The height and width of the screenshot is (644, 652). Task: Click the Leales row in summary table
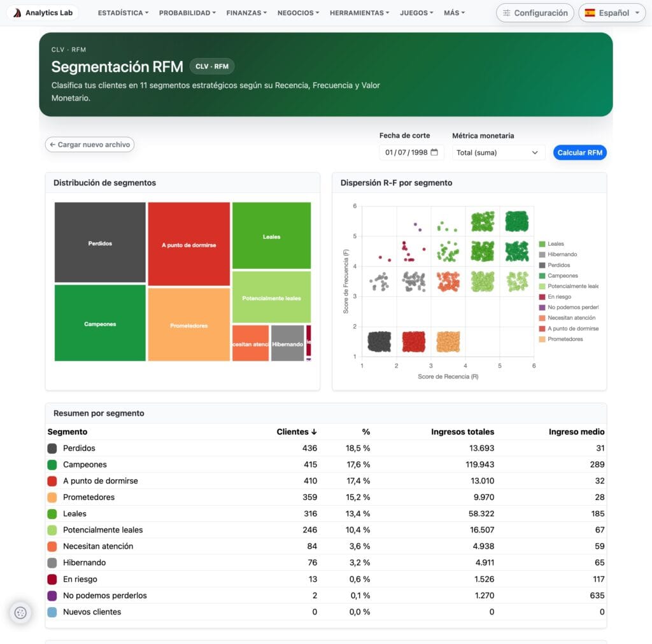(326, 513)
